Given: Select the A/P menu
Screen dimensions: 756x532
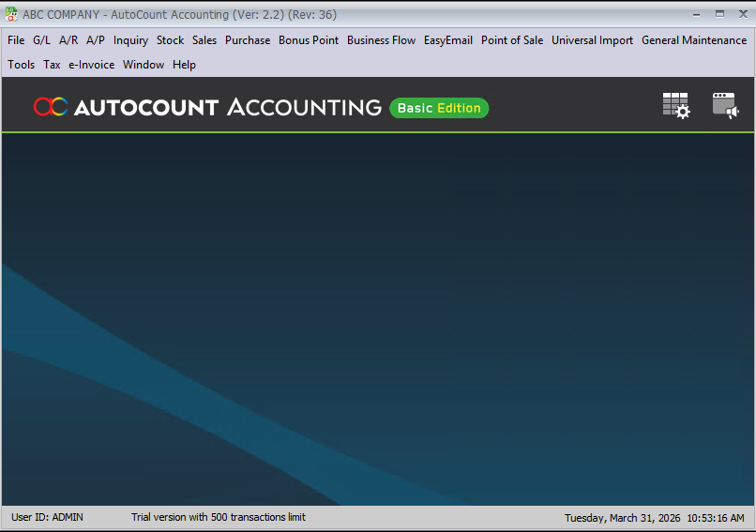Looking at the screenshot, I should pos(96,40).
